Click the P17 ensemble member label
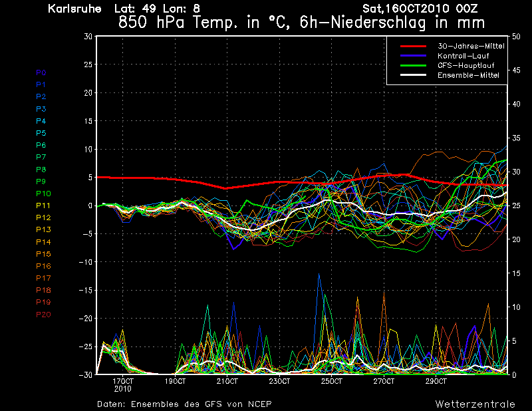The image size is (532, 411). pyautogui.click(x=43, y=278)
